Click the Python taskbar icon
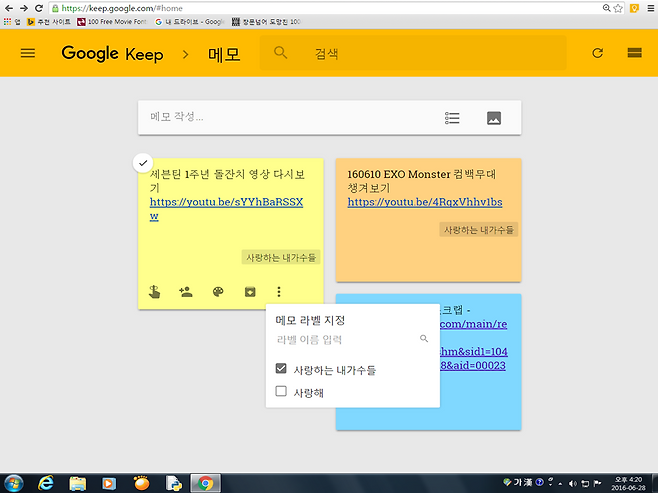 click(x=173, y=483)
